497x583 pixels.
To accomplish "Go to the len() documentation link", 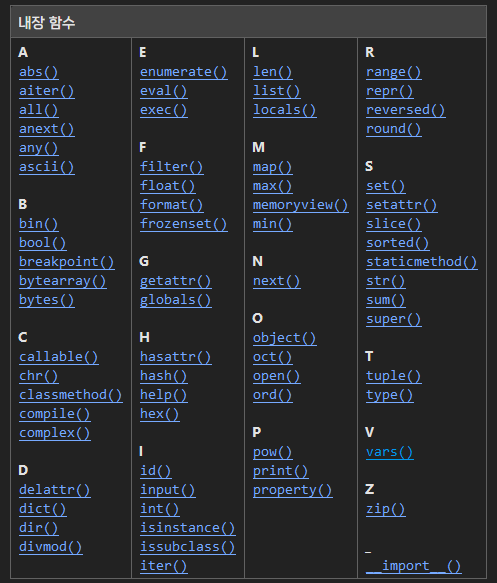I will click(x=272, y=72).
